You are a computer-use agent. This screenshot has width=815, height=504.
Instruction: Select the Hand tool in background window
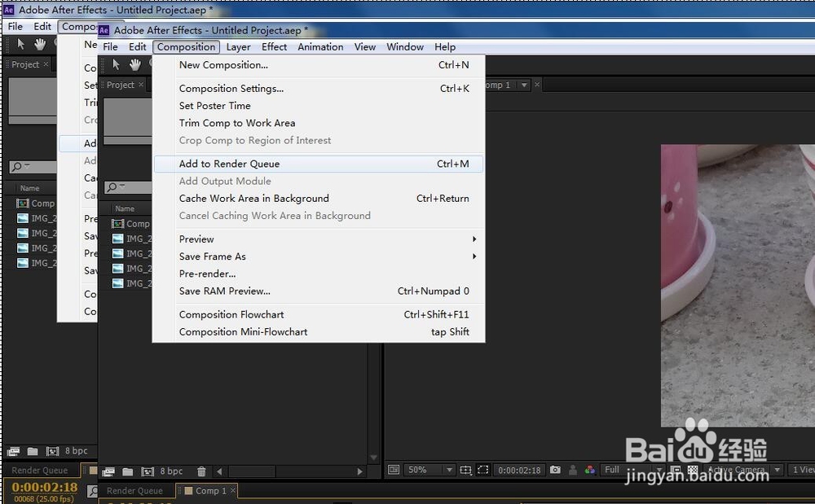[40, 44]
